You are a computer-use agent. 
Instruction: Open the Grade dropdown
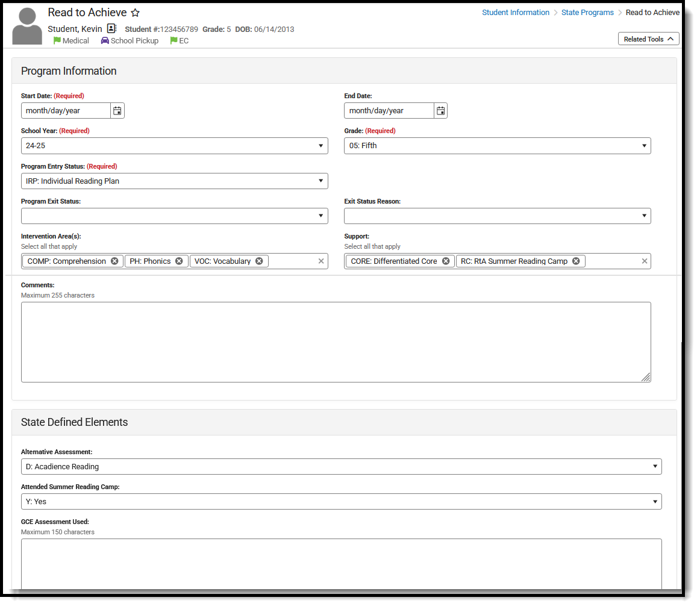pyautogui.click(x=498, y=146)
